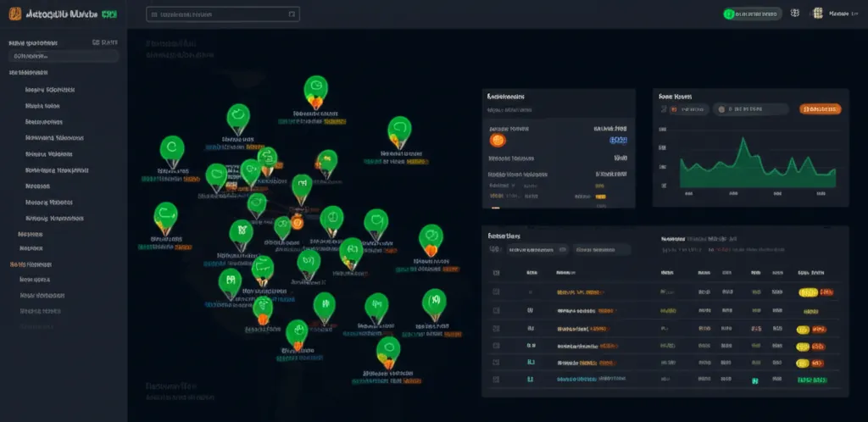Open the grid apps icon in the header

795,14
